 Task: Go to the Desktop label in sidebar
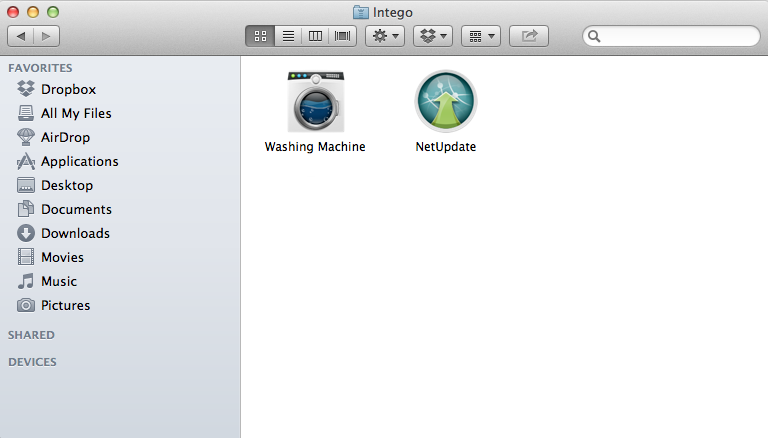67,185
